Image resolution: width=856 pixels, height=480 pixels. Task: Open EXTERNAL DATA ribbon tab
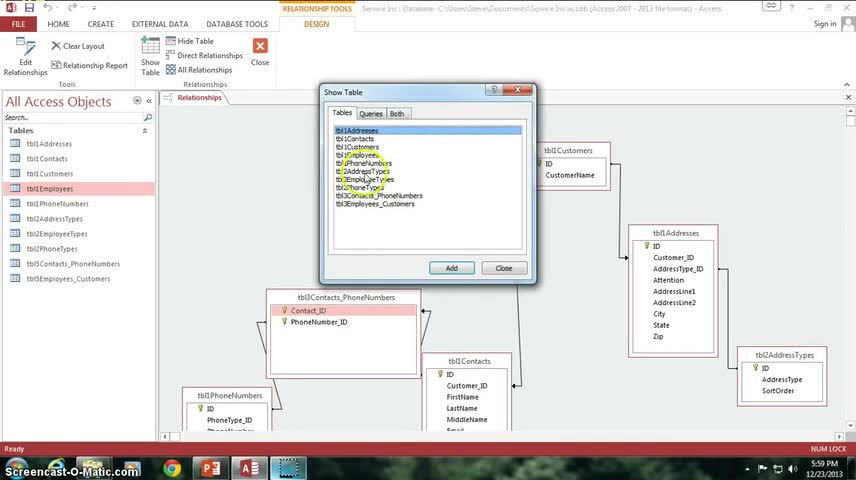click(160, 24)
